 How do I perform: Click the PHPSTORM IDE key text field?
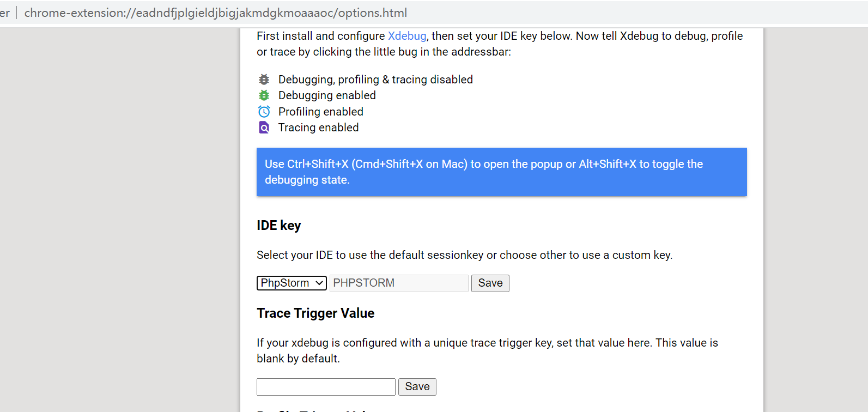(398, 283)
